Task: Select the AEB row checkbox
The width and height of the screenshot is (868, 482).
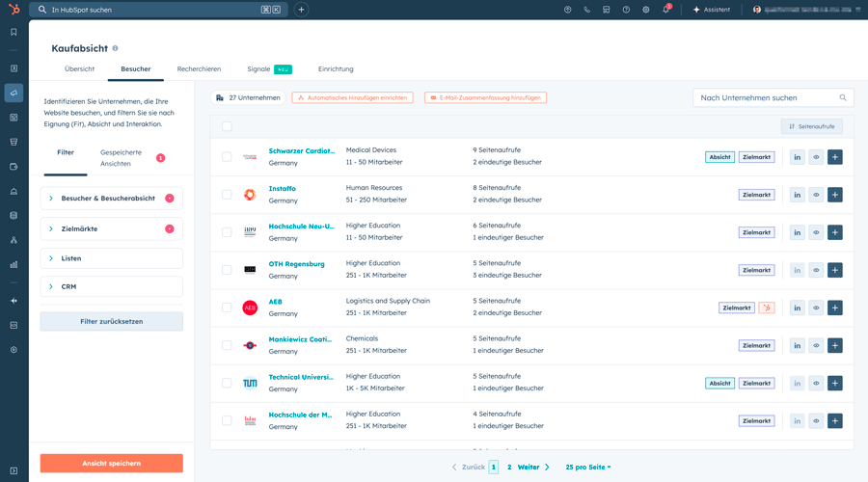Action: click(x=227, y=308)
